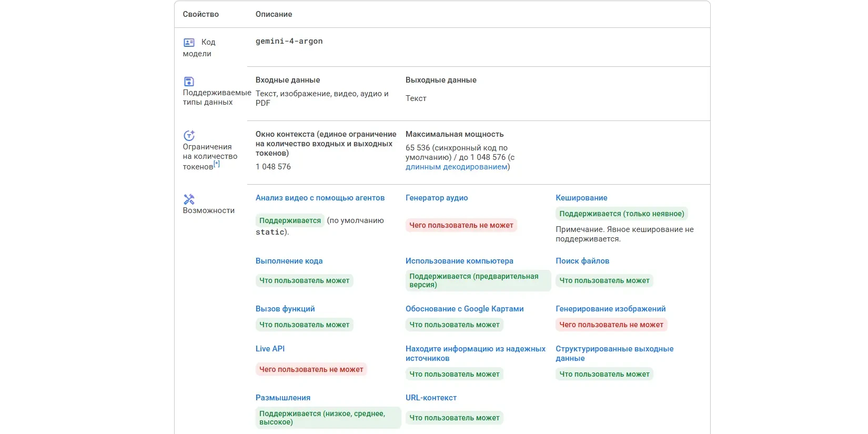
Task: Click the model code 'gemini-4-argon'
Action: coord(289,41)
